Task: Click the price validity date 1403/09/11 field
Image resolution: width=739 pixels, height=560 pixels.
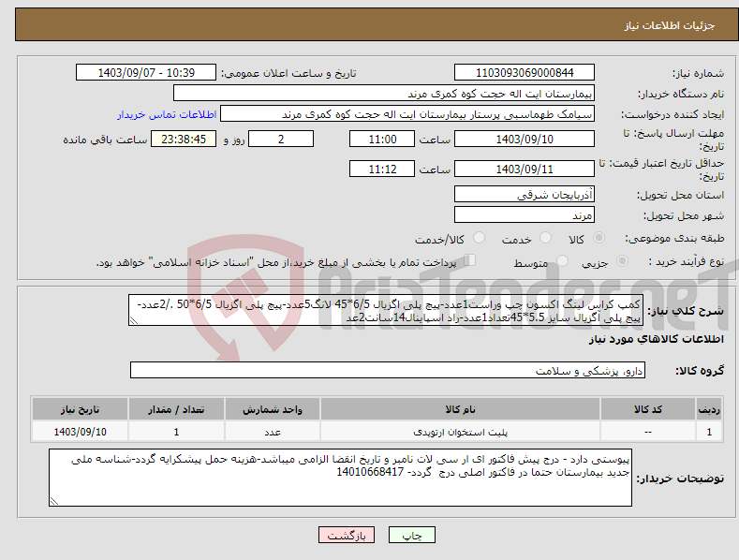Action: tap(525, 169)
